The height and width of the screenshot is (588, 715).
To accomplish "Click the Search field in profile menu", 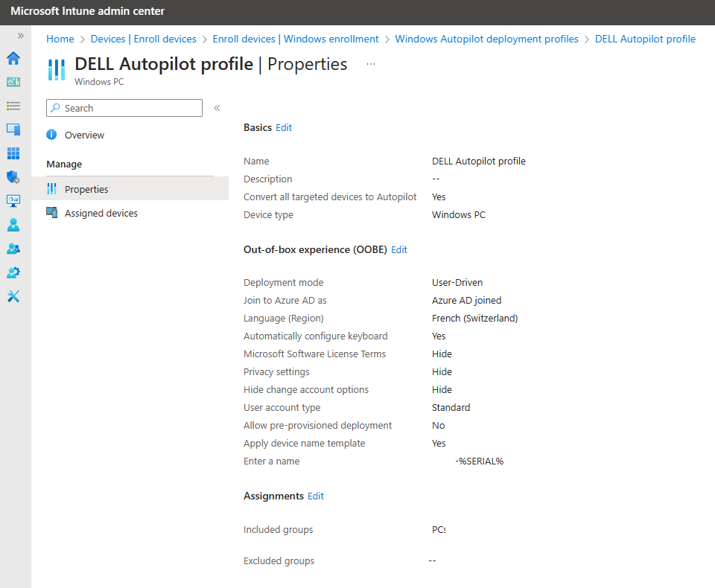I will pos(124,108).
